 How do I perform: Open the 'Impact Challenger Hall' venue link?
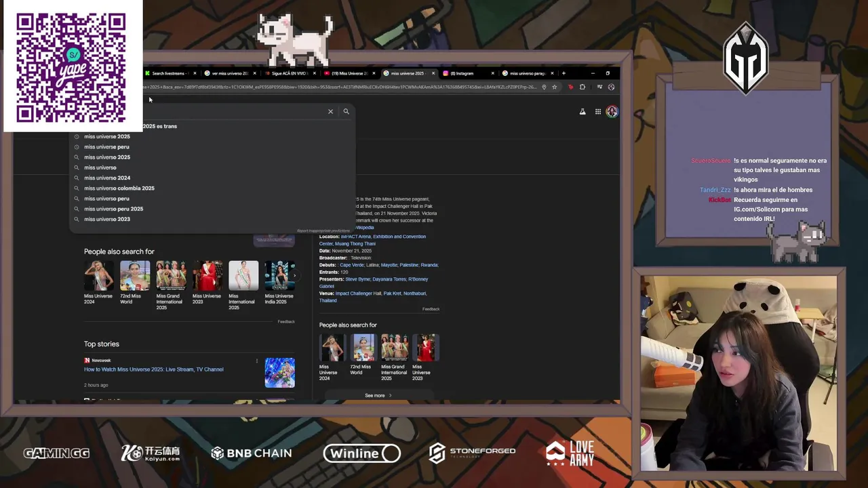359,293
